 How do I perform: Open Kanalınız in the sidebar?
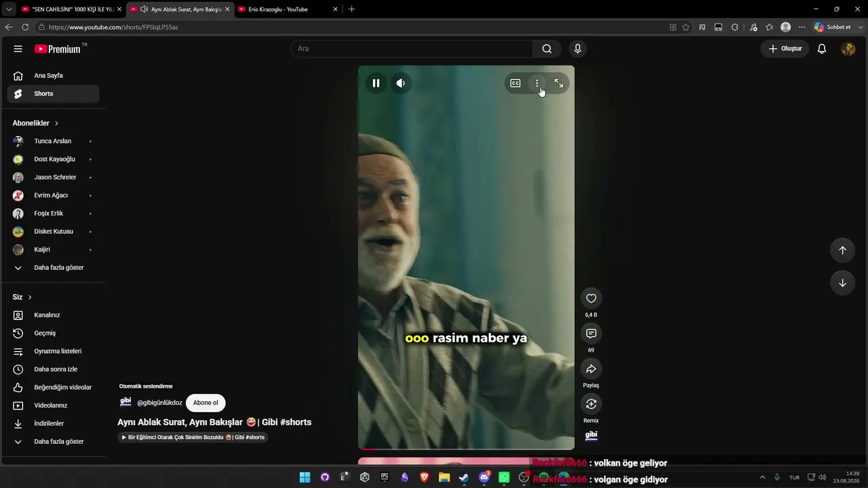click(x=54, y=315)
